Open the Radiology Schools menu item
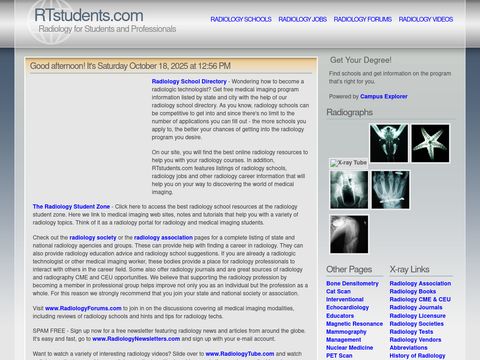 point(241,19)
